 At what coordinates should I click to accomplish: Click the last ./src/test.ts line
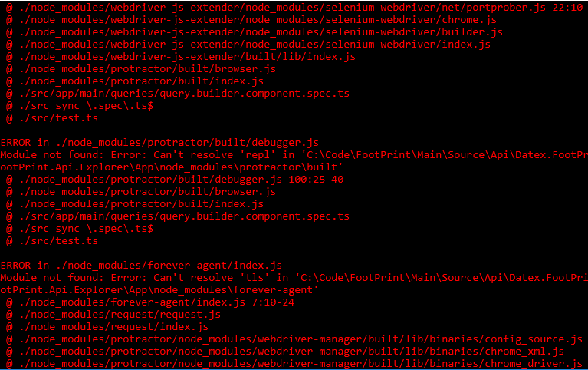coord(53,241)
